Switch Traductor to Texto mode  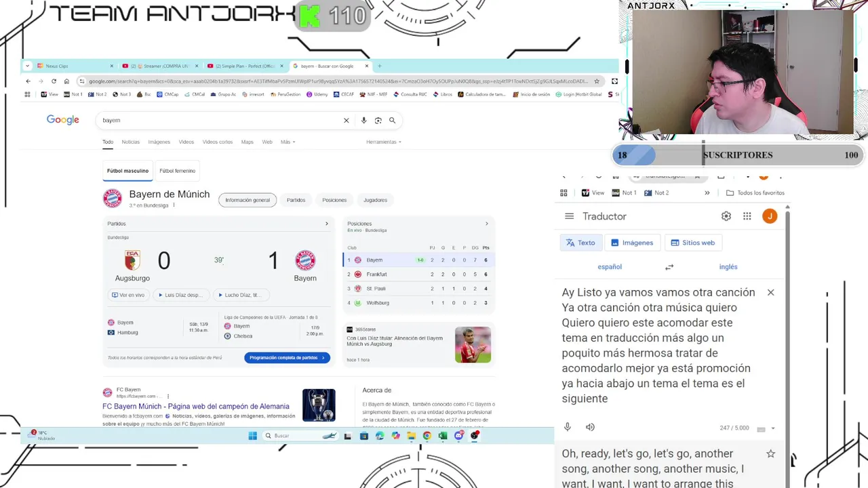click(x=580, y=243)
